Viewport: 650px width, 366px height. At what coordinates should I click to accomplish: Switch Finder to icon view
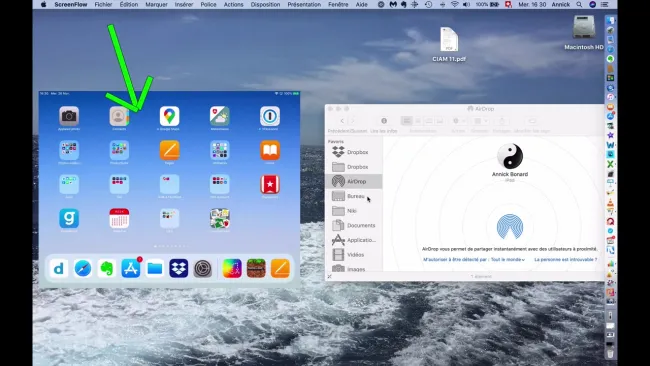tap(407, 121)
